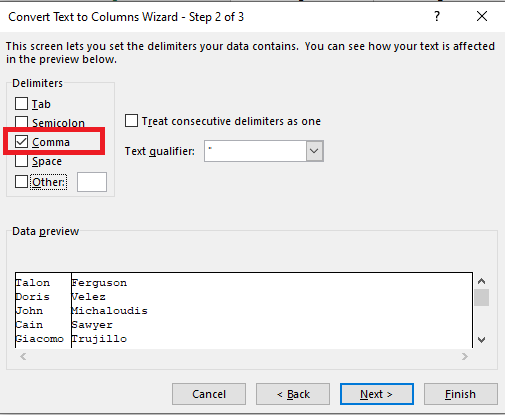
Task: Check the Semicolon delimiter option
Action: [21, 122]
